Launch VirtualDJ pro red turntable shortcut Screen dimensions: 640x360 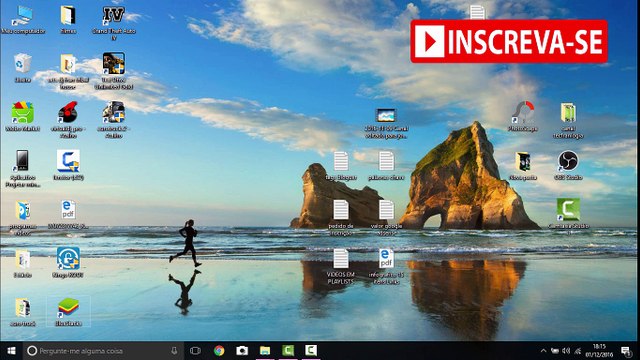(x=68, y=119)
